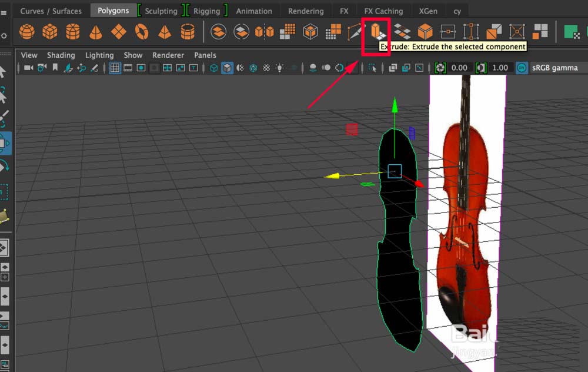Click the Select Camera icon in the panel toolbar

[x=28, y=68]
